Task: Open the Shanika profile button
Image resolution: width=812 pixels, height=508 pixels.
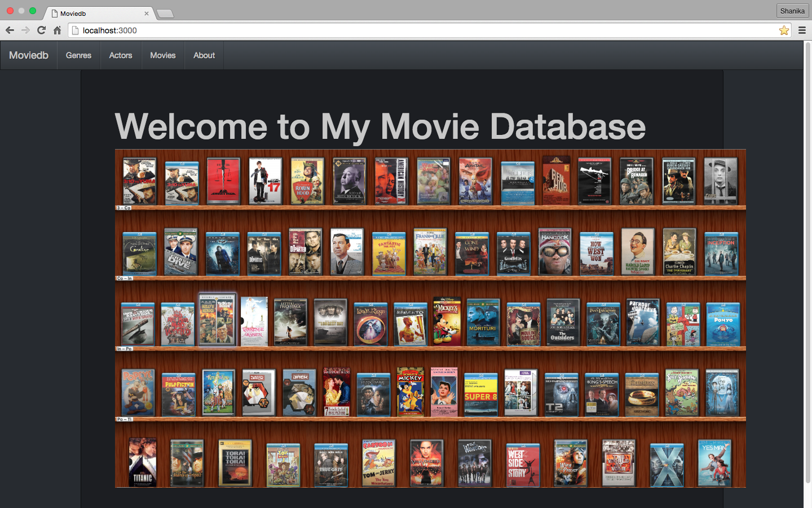Action: pyautogui.click(x=792, y=11)
